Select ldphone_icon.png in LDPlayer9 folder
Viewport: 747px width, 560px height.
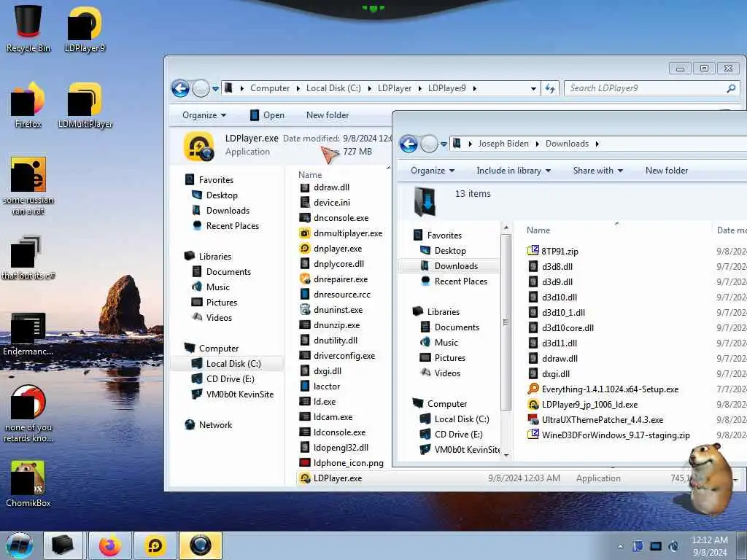coord(341,463)
